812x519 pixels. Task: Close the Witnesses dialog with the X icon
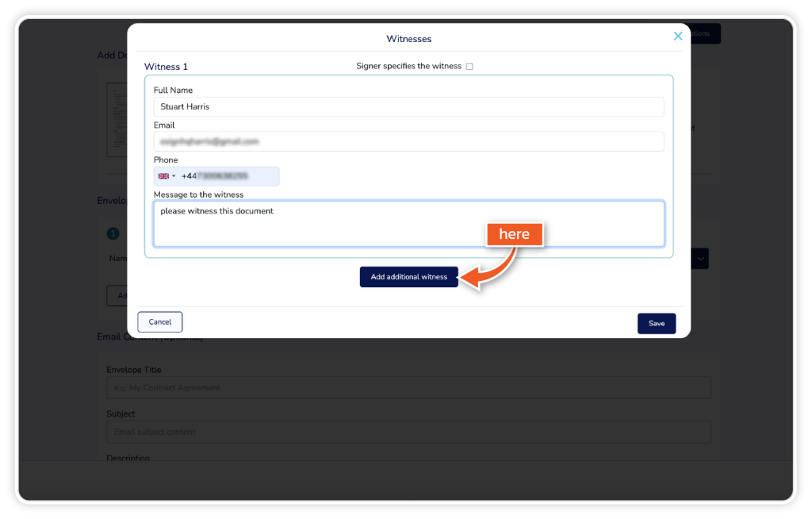click(678, 36)
